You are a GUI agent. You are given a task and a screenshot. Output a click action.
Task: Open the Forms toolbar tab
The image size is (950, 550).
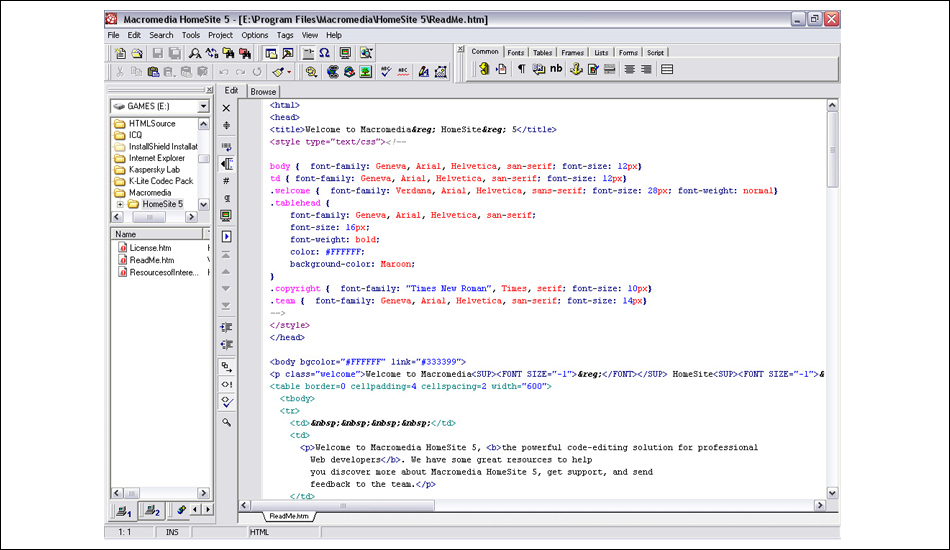pos(628,53)
